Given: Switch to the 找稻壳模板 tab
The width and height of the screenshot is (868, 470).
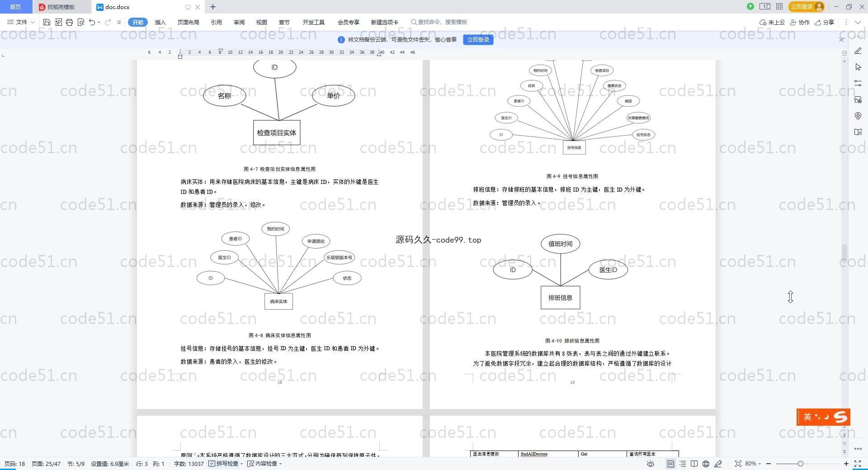Looking at the screenshot, I should pos(61,7).
